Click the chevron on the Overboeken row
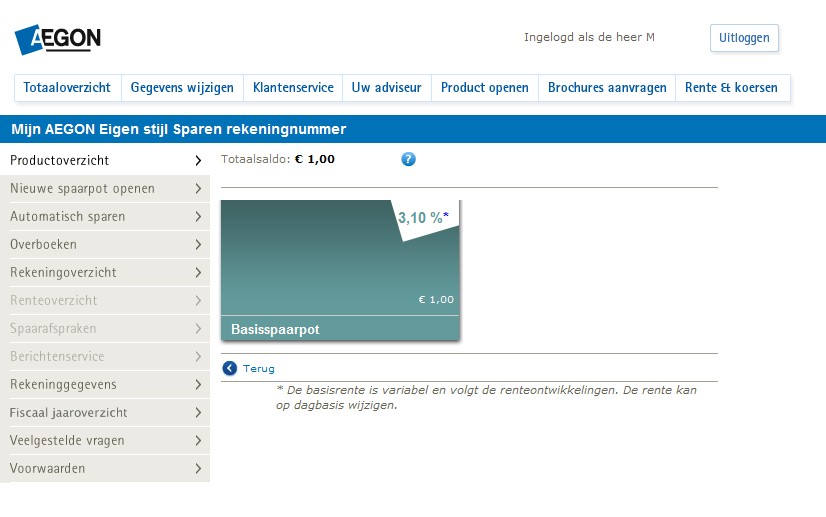Screen dimensions: 826x517 coord(198,245)
